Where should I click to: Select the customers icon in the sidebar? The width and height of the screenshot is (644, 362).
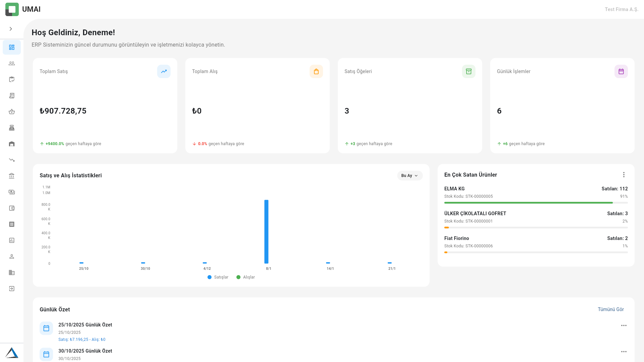coord(11,63)
